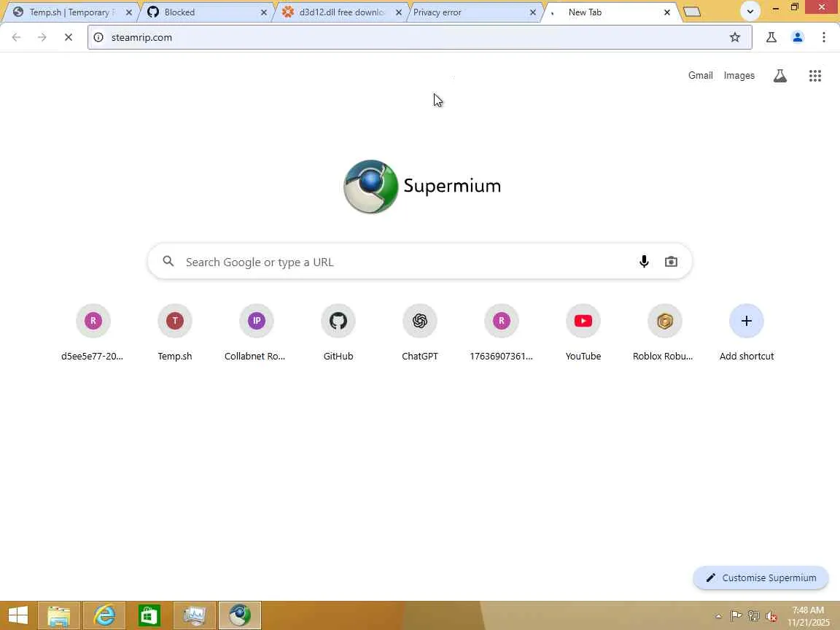Open File Explorer from the taskbar

(59, 615)
